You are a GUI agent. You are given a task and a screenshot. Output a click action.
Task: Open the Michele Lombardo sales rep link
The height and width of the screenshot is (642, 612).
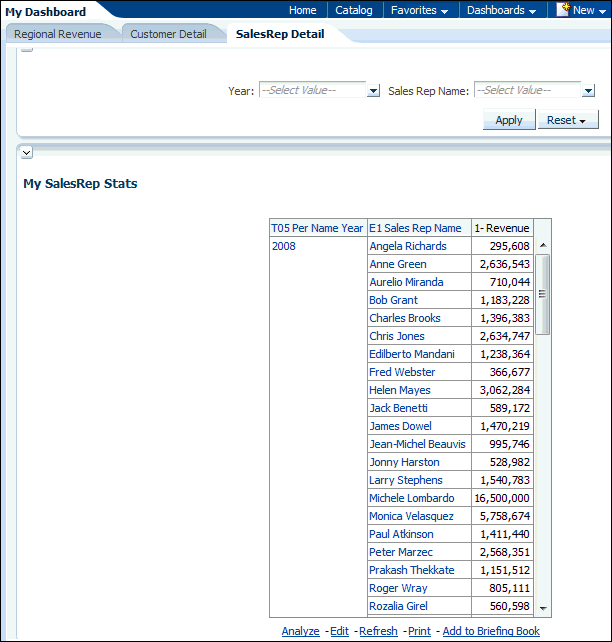pyautogui.click(x=411, y=498)
